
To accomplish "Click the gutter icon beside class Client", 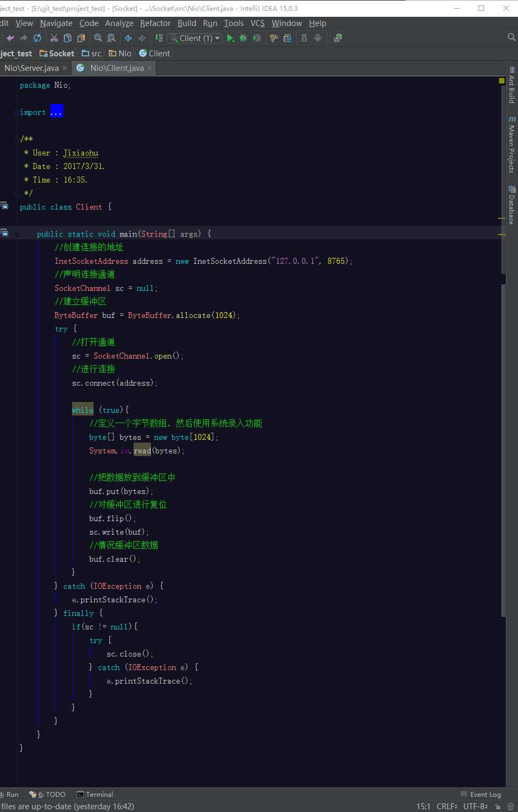I will click(x=4, y=206).
